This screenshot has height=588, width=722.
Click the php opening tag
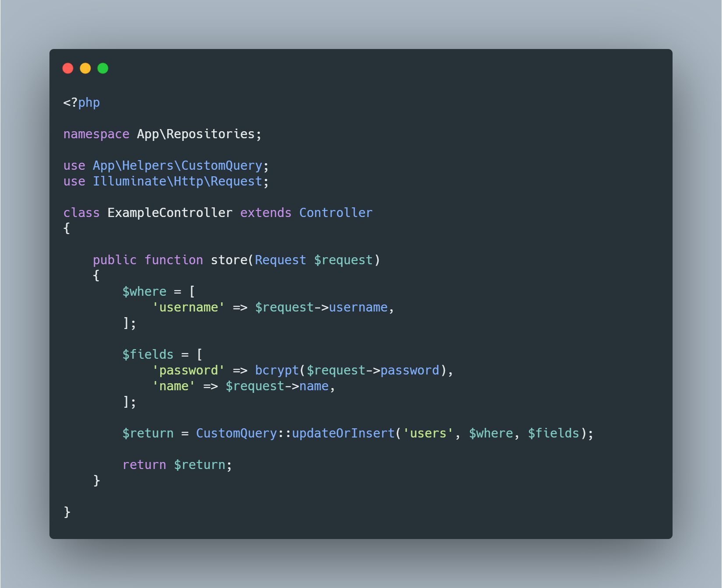[x=81, y=102]
